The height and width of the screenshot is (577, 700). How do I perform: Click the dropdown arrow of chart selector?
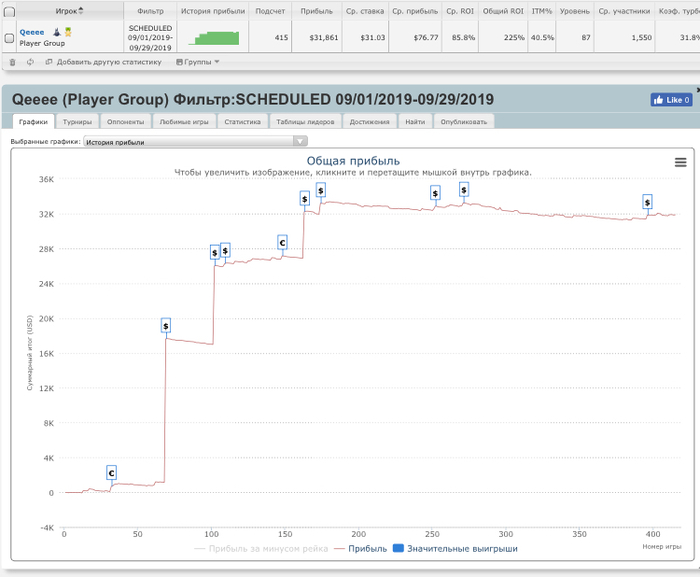pyautogui.click(x=300, y=142)
